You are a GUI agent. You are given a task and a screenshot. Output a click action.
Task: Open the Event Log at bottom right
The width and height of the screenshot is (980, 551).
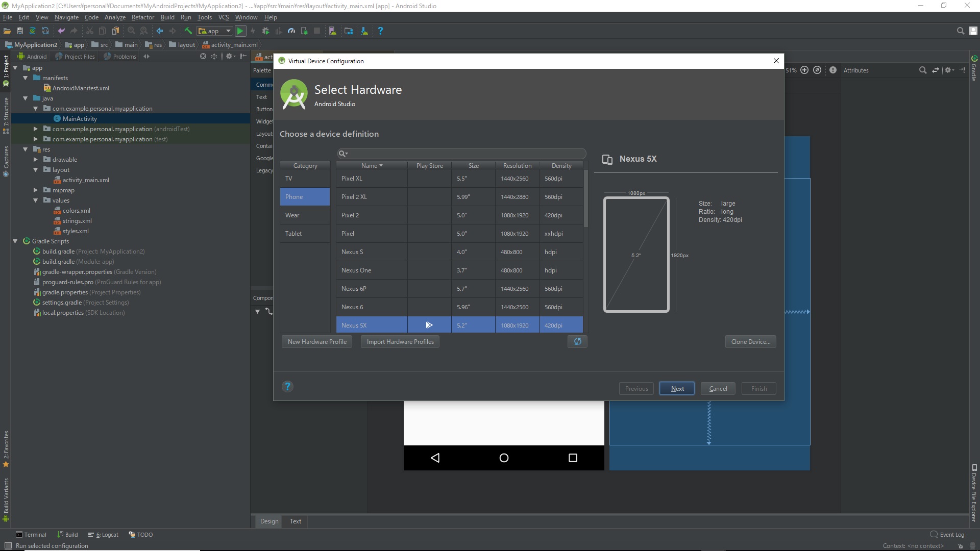click(x=947, y=535)
